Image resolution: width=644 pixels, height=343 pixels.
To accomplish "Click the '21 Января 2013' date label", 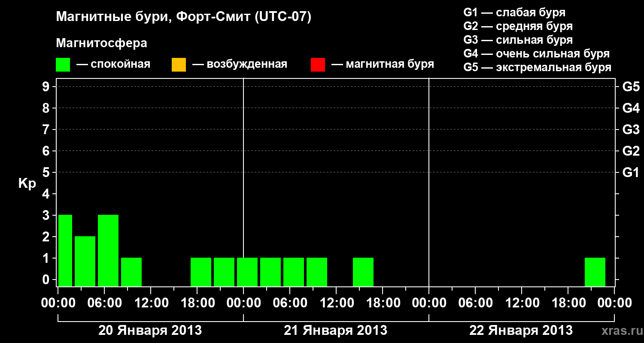I will coord(336,331).
